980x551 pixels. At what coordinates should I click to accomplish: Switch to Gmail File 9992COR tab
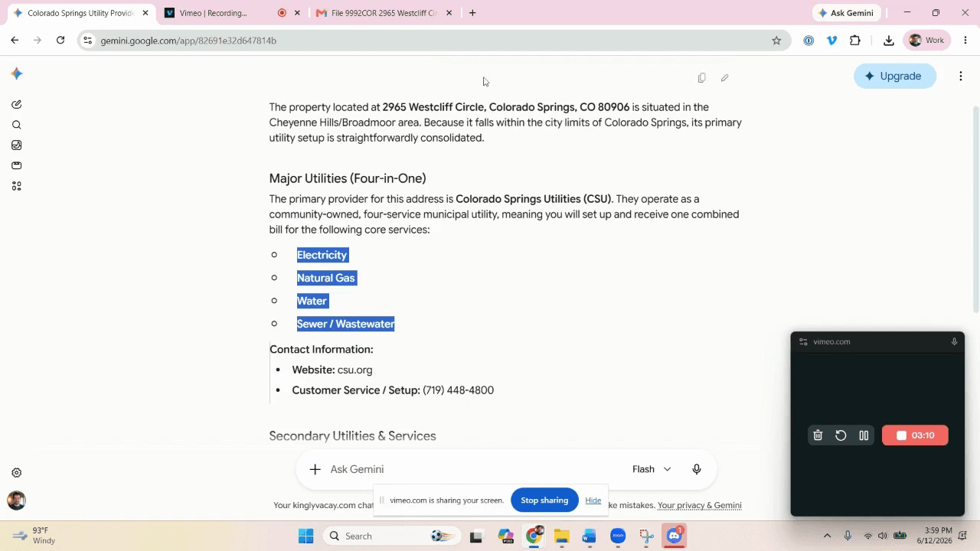pyautogui.click(x=383, y=13)
